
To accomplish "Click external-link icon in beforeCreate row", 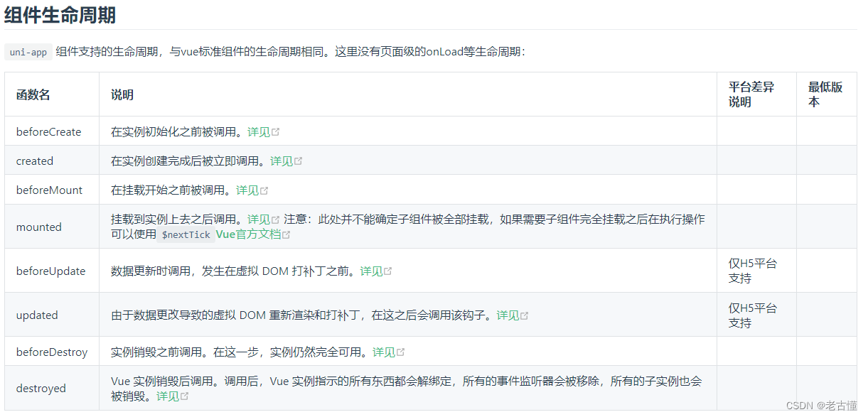I will (276, 132).
